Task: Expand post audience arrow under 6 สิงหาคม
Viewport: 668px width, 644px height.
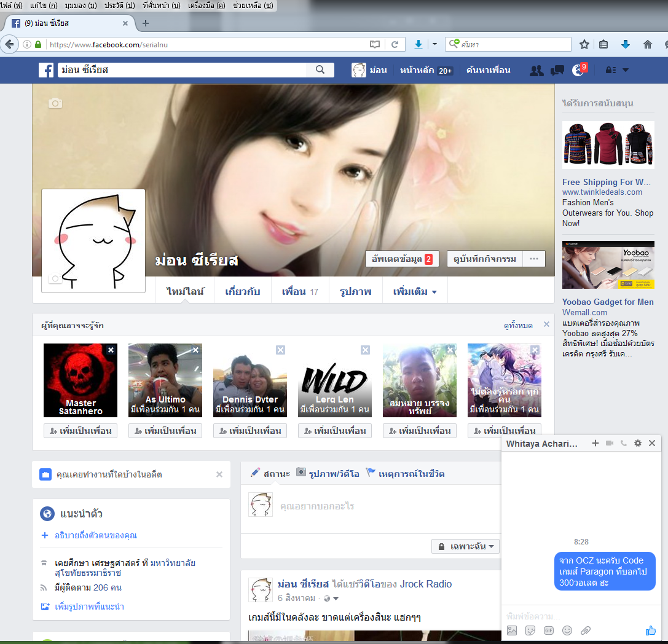Action: point(336,599)
